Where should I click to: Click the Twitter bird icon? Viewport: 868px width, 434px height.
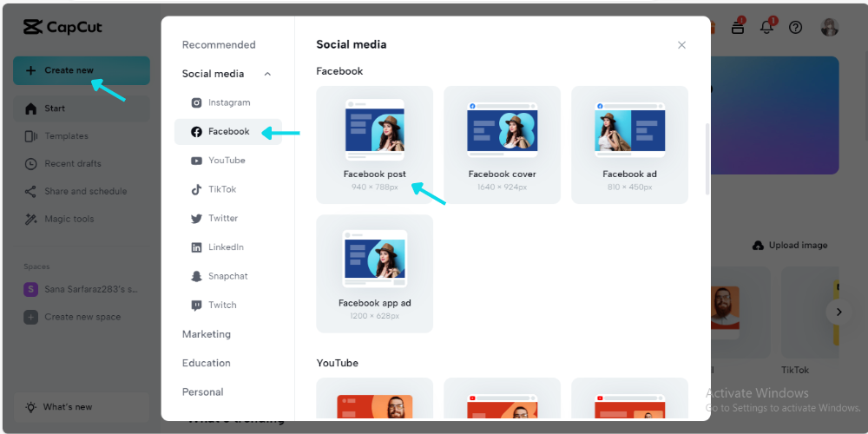(196, 219)
